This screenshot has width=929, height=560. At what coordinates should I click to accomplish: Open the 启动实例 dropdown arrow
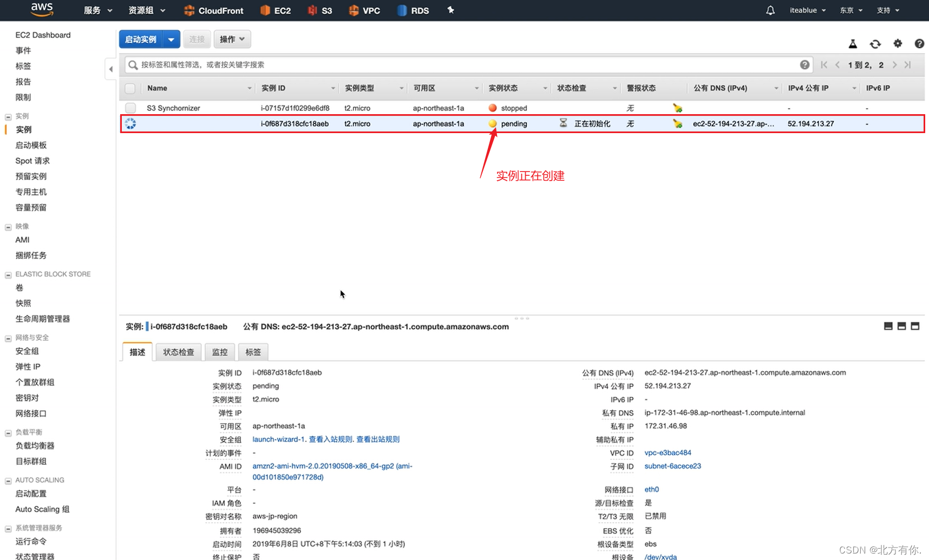click(x=171, y=39)
